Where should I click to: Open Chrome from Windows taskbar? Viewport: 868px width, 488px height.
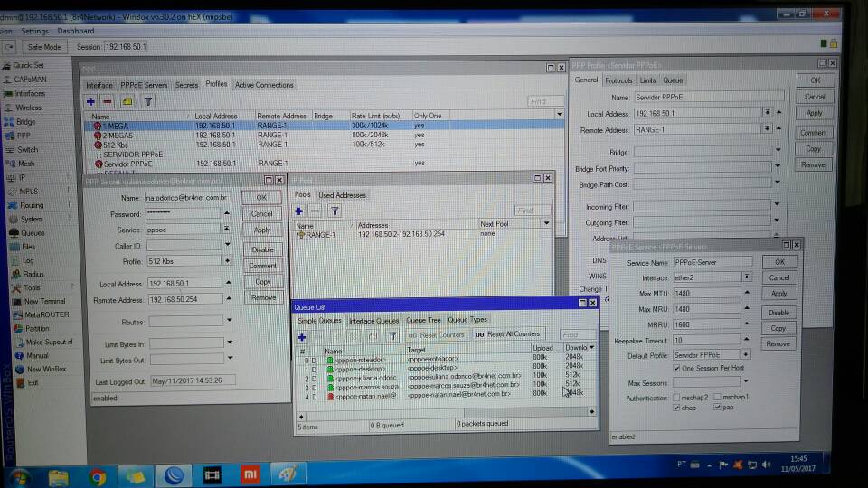(x=97, y=477)
